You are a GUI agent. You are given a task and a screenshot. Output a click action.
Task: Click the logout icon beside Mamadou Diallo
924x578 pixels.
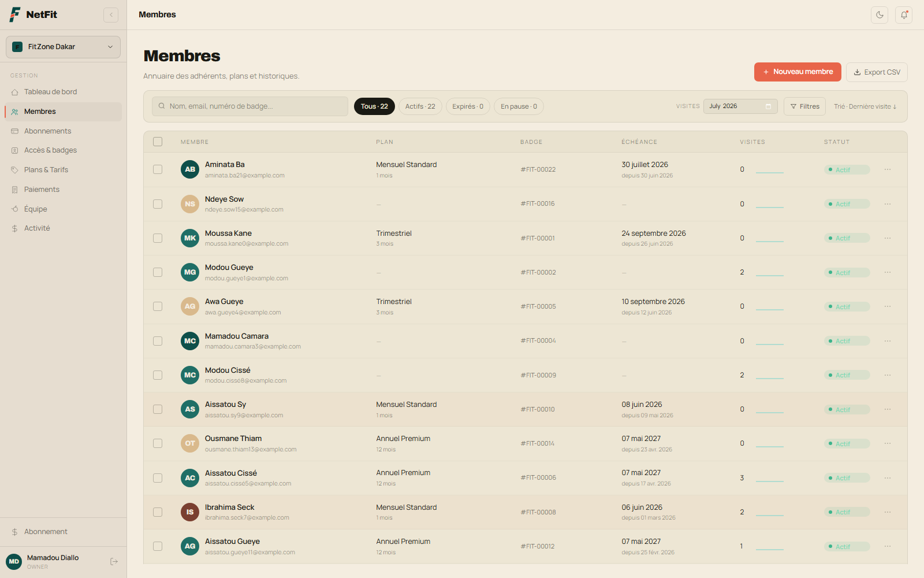(x=114, y=561)
